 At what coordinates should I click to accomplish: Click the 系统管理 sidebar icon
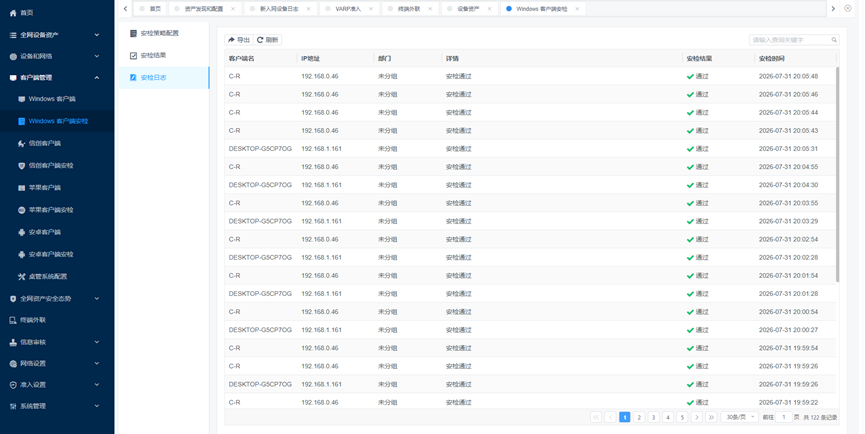click(13, 406)
